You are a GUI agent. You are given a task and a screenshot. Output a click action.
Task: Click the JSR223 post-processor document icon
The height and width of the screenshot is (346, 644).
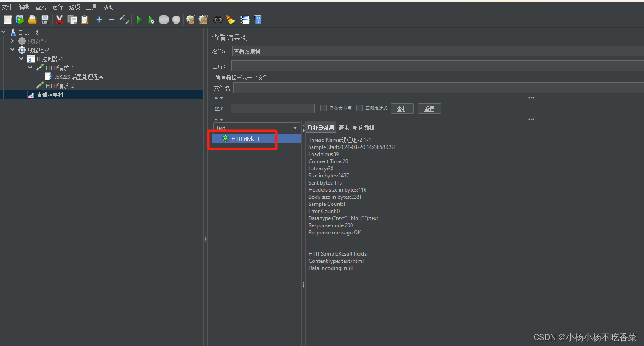pyautogui.click(x=48, y=76)
